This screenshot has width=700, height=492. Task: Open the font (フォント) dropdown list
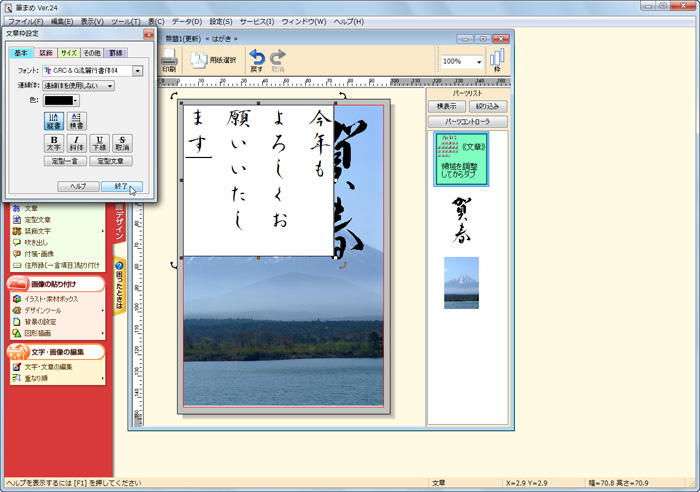(137, 71)
